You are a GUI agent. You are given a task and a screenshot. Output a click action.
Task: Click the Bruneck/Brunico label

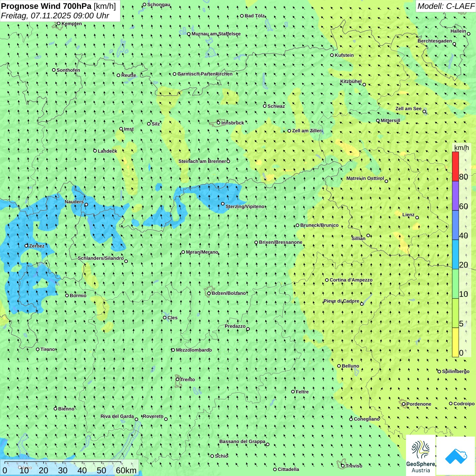coord(319,225)
